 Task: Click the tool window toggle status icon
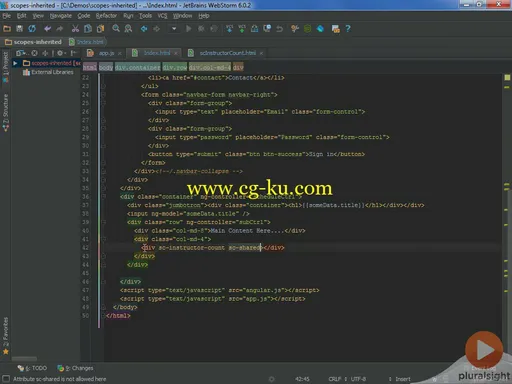click(x=6, y=379)
